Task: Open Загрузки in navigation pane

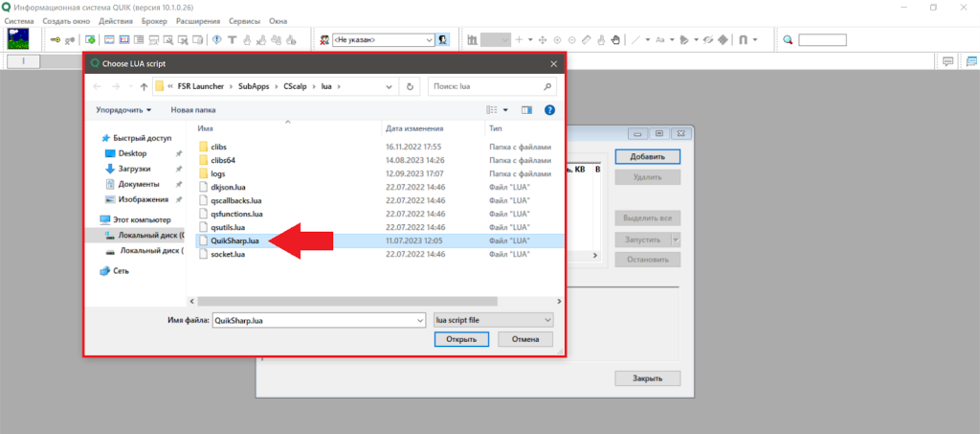Action: (x=134, y=169)
